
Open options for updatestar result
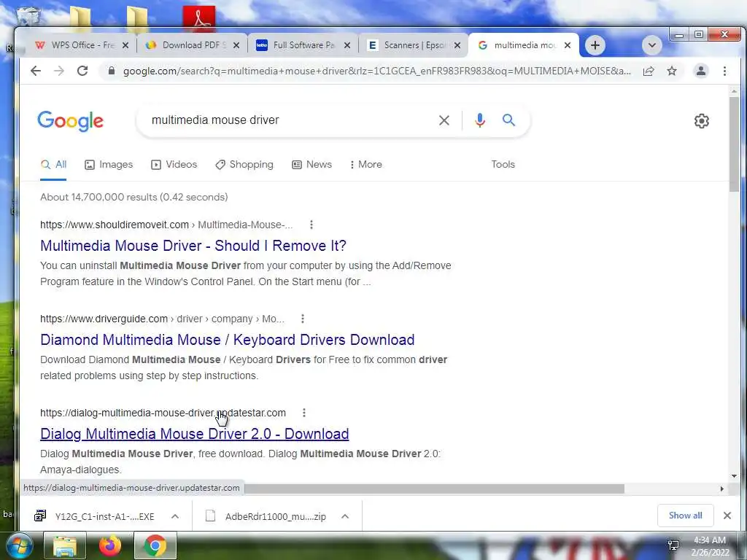click(x=304, y=413)
